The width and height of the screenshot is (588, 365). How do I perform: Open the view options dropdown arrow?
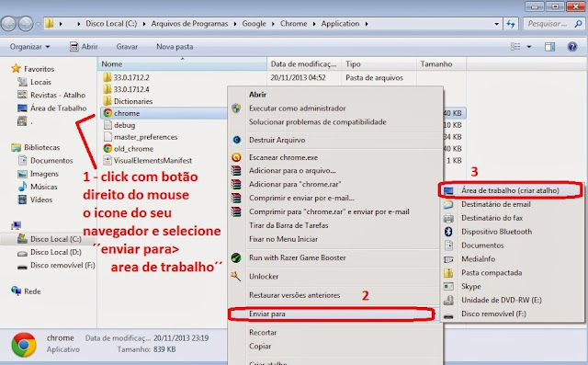(x=529, y=47)
